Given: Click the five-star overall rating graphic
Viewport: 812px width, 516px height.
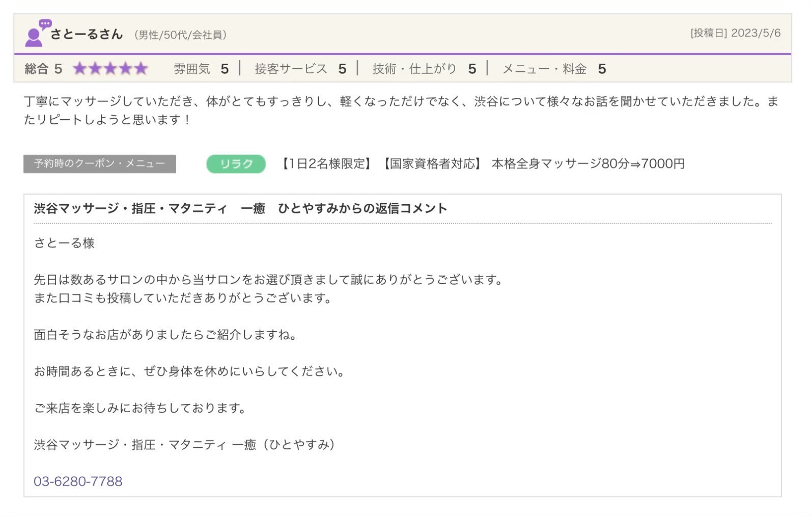Looking at the screenshot, I should click(110, 69).
